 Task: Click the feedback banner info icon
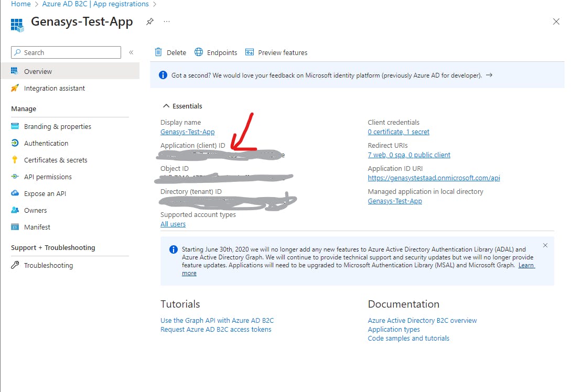click(x=163, y=75)
